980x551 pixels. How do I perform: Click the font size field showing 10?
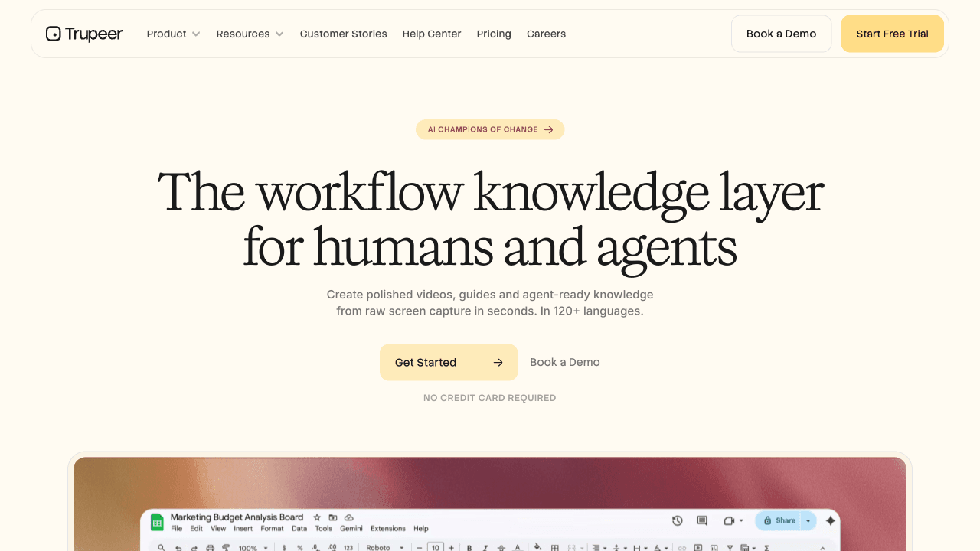[x=436, y=547]
